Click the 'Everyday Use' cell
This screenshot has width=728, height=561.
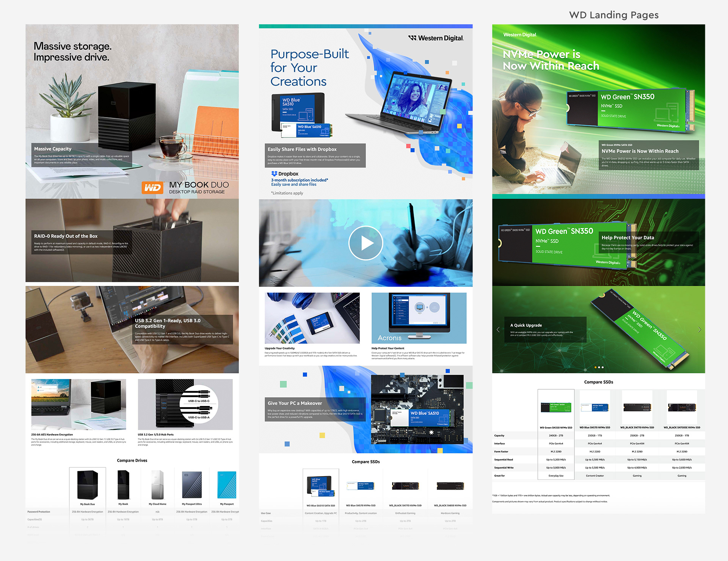pos(556,476)
